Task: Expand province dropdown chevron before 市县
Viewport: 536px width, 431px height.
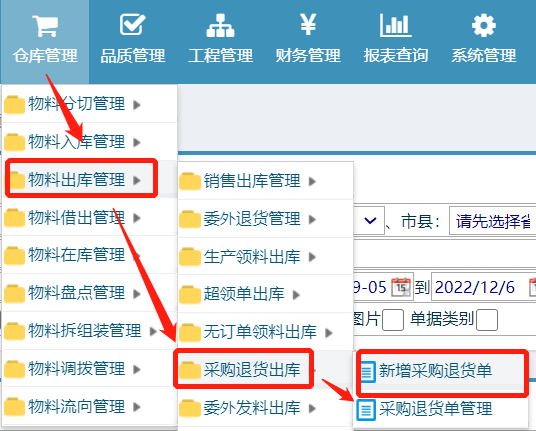Action: (370, 220)
